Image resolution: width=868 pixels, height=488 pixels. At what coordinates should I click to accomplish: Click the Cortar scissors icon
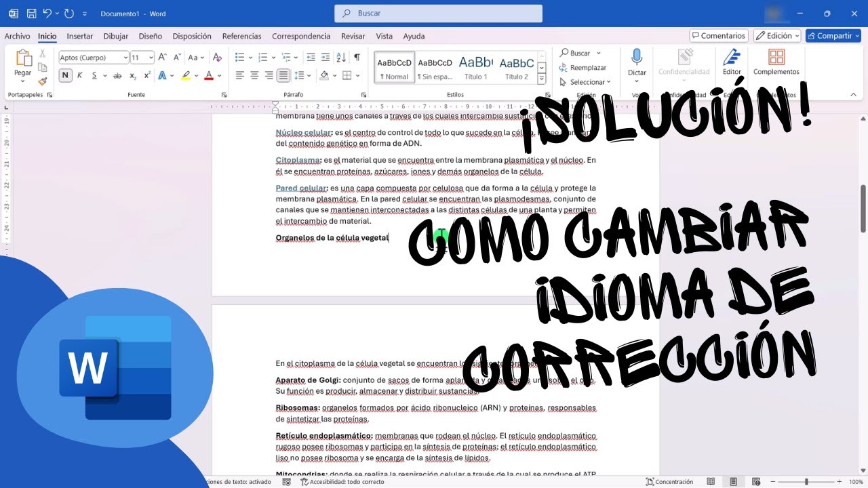point(43,53)
